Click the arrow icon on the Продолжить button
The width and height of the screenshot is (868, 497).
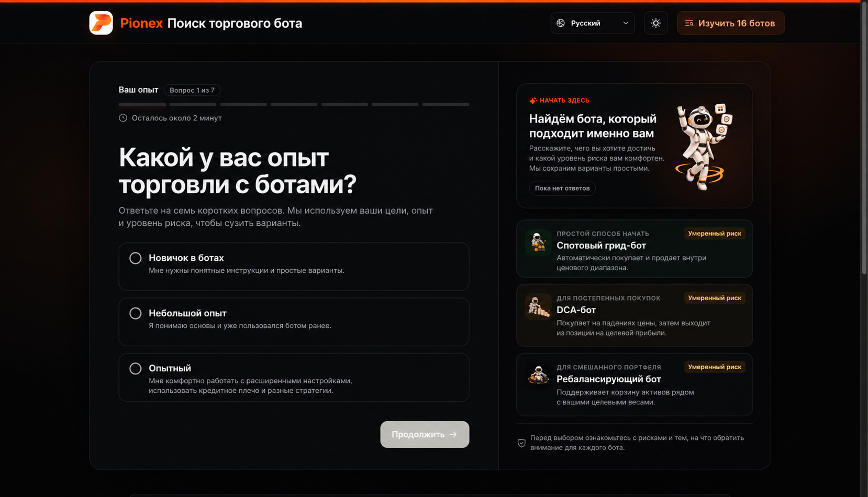(x=453, y=435)
